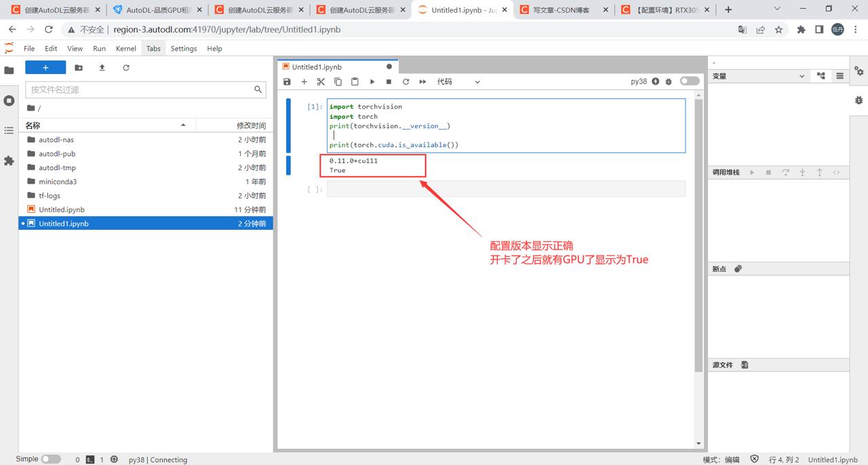Viewport: 868px width, 465px height.
Task: Open the Settings menu
Action: [x=184, y=49]
